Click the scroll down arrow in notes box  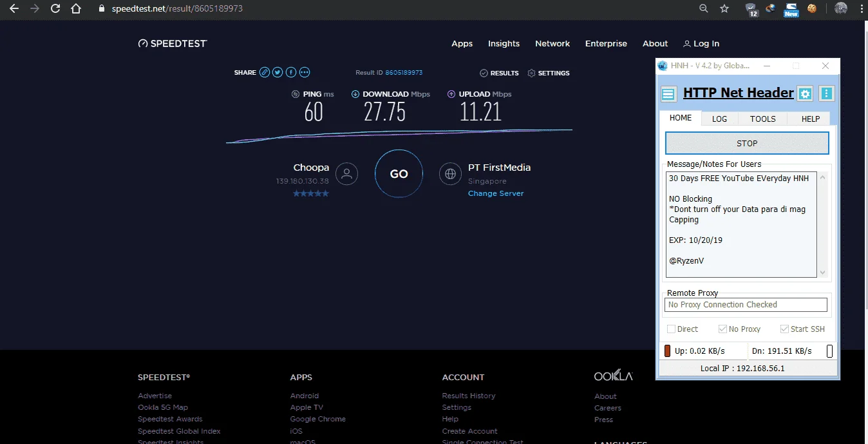click(x=822, y=273)
